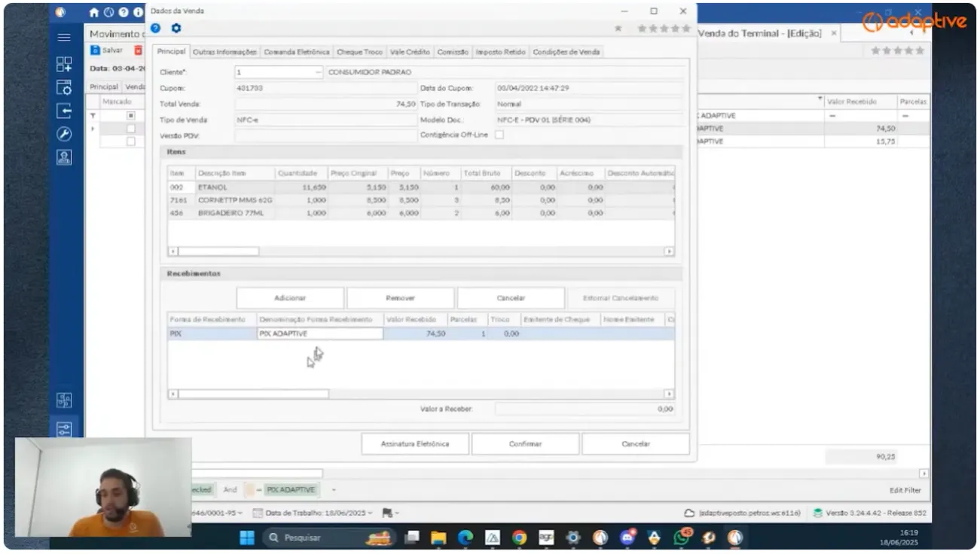Open Windows Start button
Image resolution: width=980 pixels, height=554 pixels.
tap(246, 537)
